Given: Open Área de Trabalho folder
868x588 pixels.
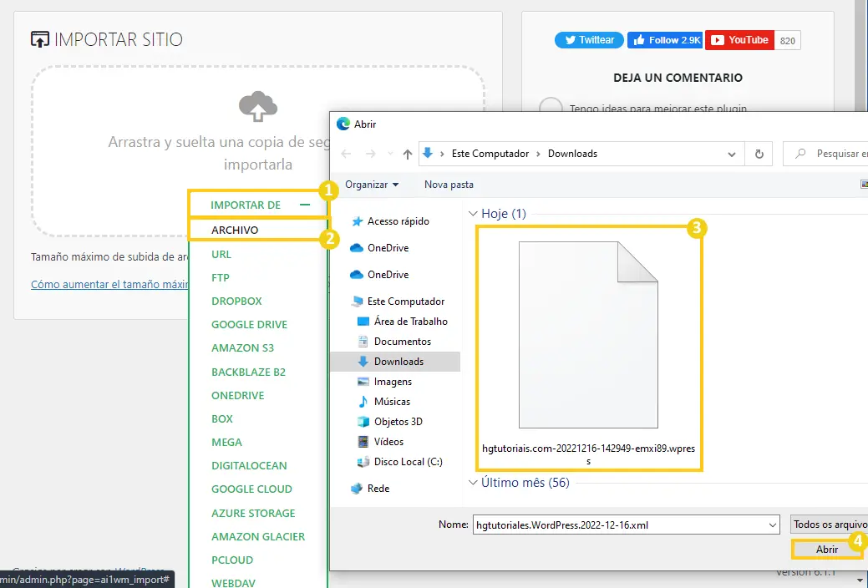Looking at the screenshot, I should pos(403,321).
